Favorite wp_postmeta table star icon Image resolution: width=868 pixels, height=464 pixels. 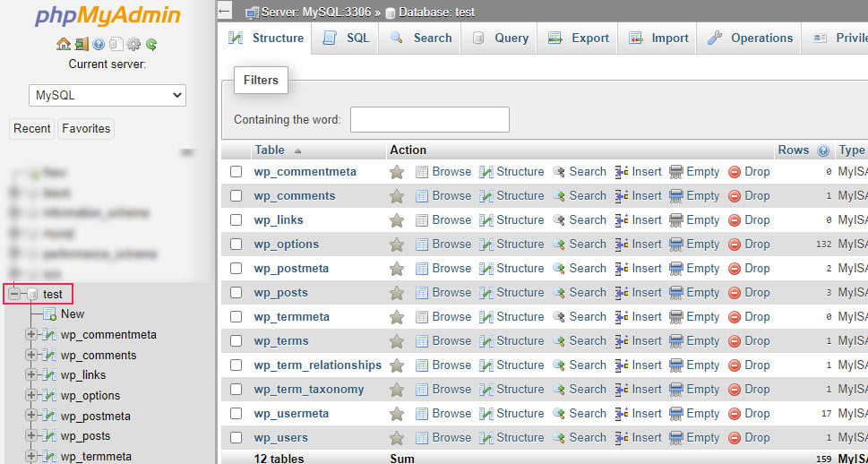pos(396,269)
